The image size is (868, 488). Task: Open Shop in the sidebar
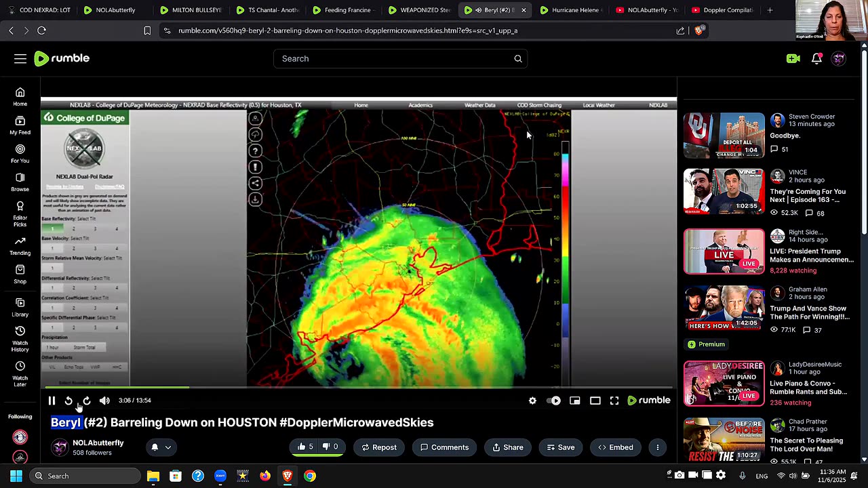pos(20,274)
